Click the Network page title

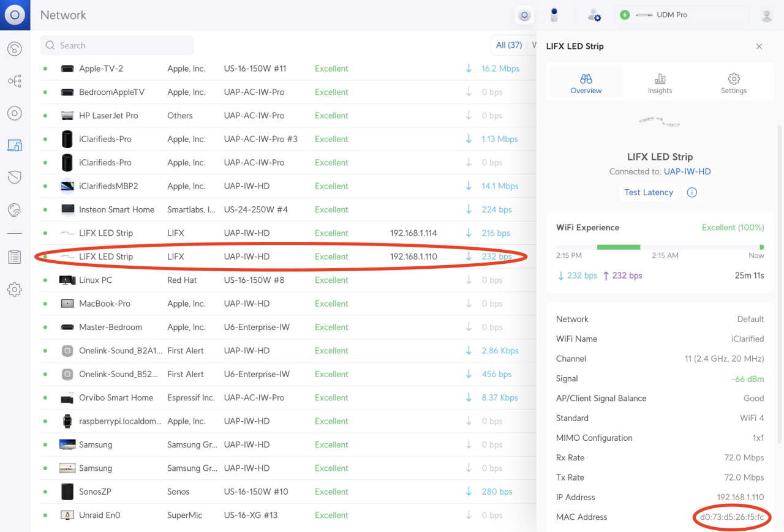pos(63,15)
